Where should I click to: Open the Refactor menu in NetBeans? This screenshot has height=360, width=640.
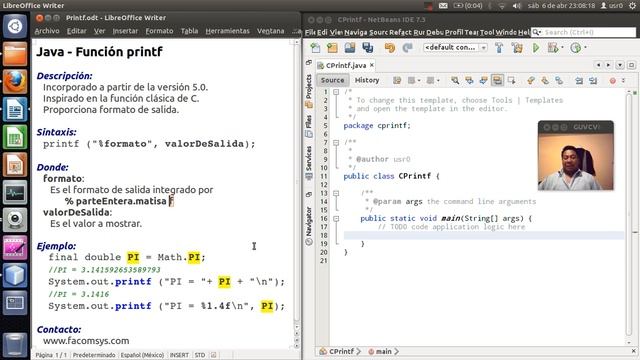pyautogui.click(x=400, y=32)
